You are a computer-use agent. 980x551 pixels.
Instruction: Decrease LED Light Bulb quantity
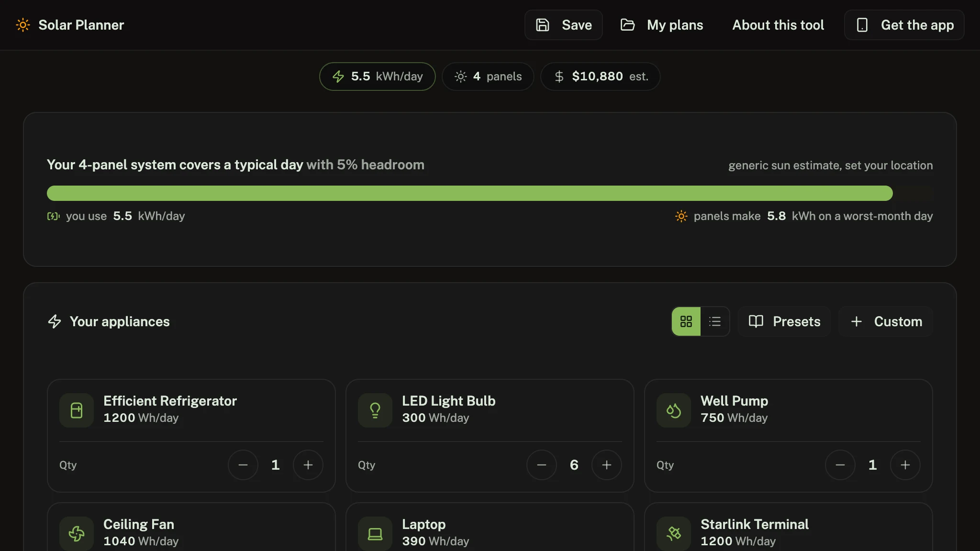(542, 465)
